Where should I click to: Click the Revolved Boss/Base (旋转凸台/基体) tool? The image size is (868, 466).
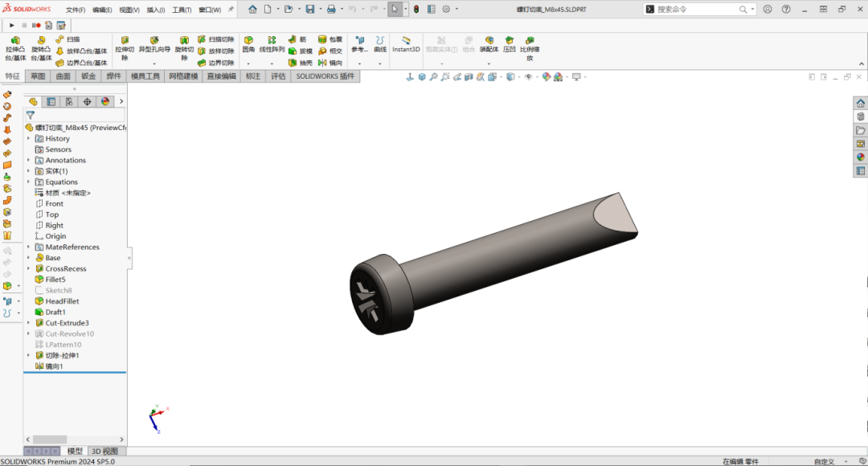(41, 49)
